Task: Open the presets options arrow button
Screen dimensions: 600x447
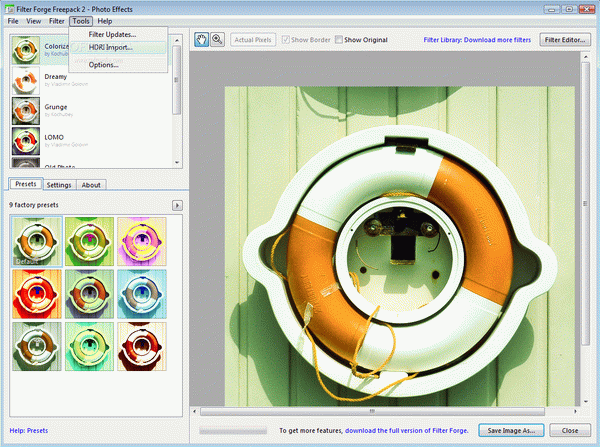Action: (177, 205)
